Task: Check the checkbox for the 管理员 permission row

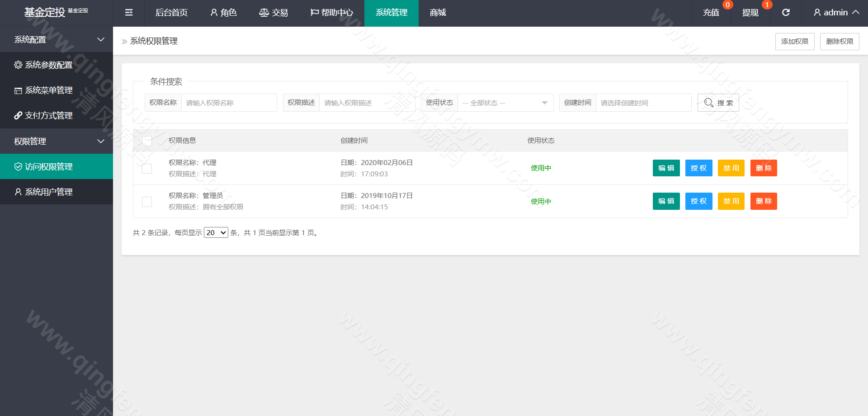Action: (146, 202)
